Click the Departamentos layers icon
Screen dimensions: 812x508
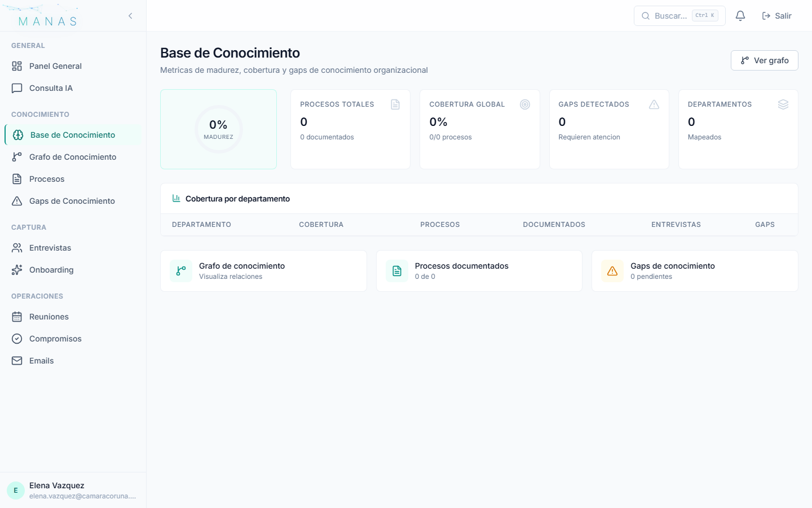click(x=783, y=104)
